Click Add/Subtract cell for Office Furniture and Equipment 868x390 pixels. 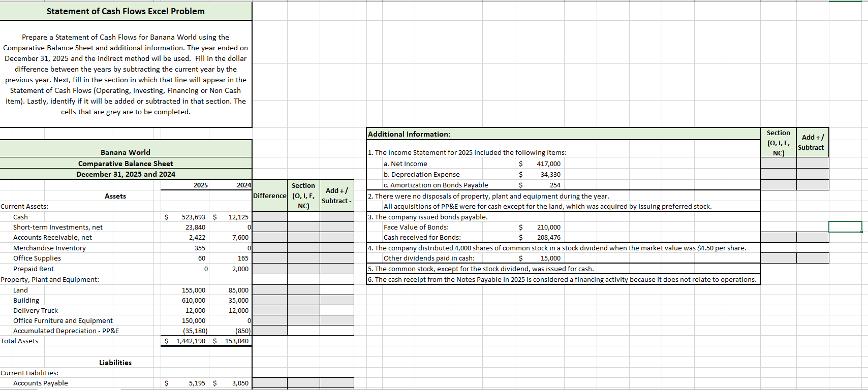(337, 320)
